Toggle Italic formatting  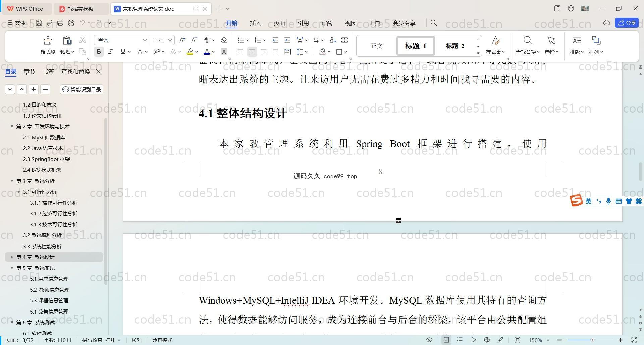[x=110, y=52]
